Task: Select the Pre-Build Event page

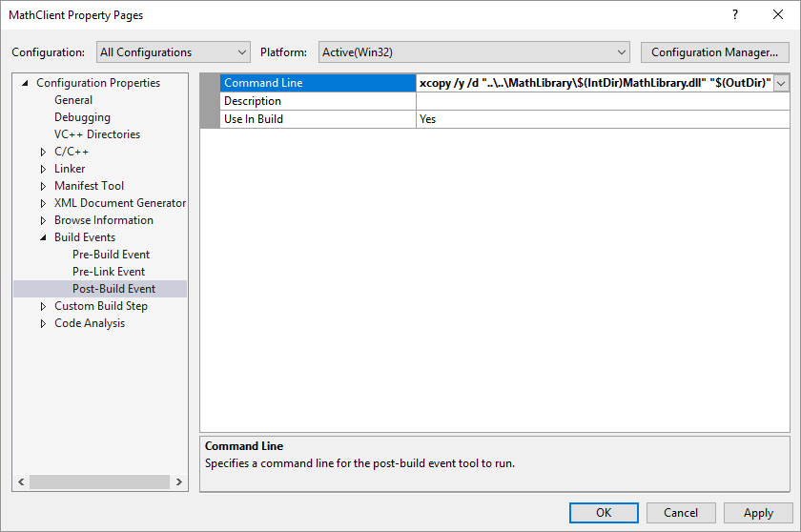Action: point(111,255)
